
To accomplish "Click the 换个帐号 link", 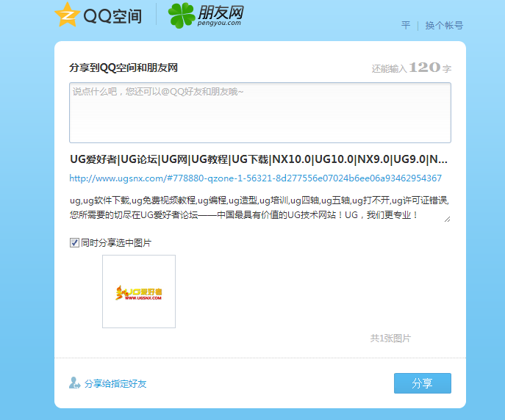I will click(x=444, y=26).
